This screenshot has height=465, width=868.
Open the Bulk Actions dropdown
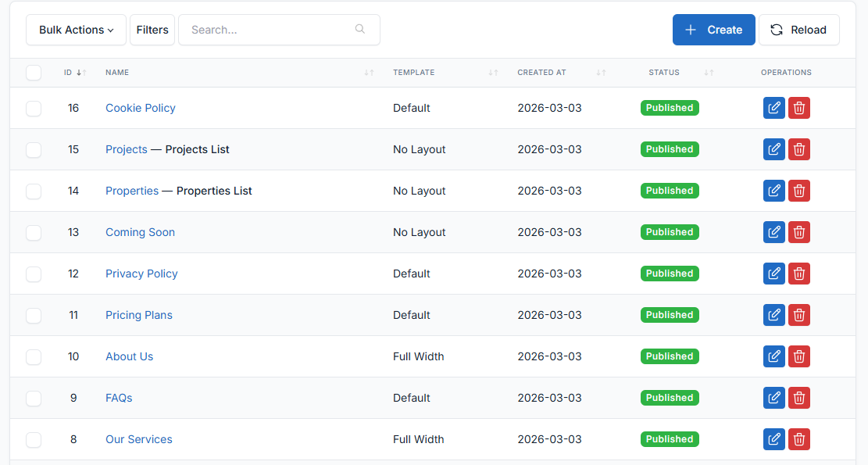(76, 30)
